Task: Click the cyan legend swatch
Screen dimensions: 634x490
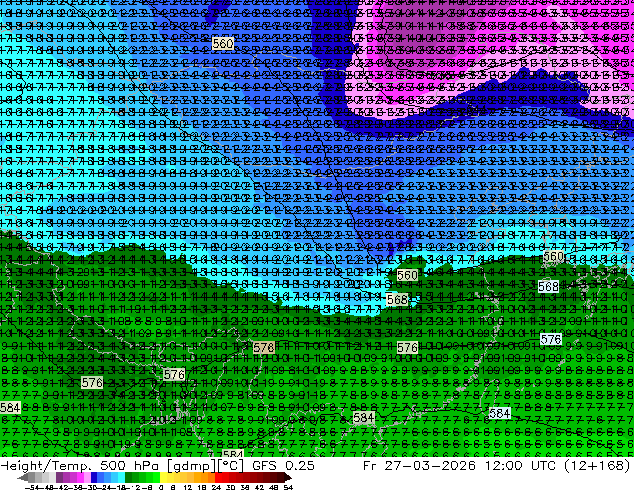Action: pyautogui.click(x=122, y=478)
